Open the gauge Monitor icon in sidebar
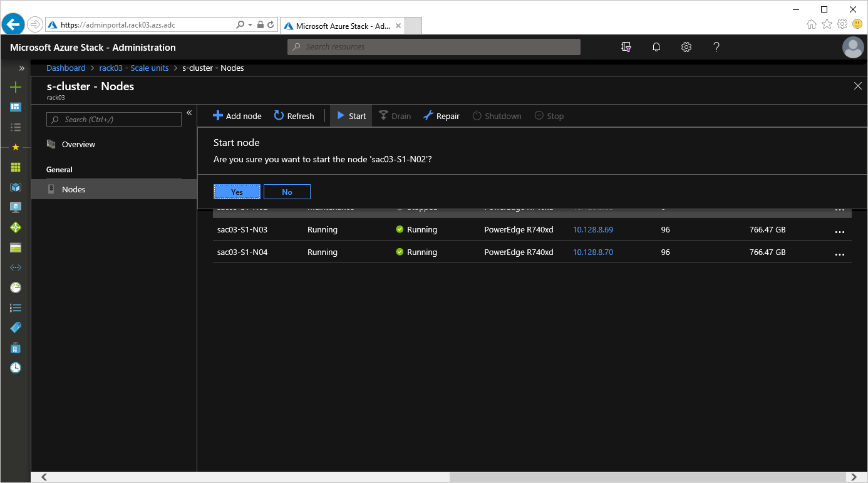Viewport: 868px width, 483px height. click(x=16, y=288)
